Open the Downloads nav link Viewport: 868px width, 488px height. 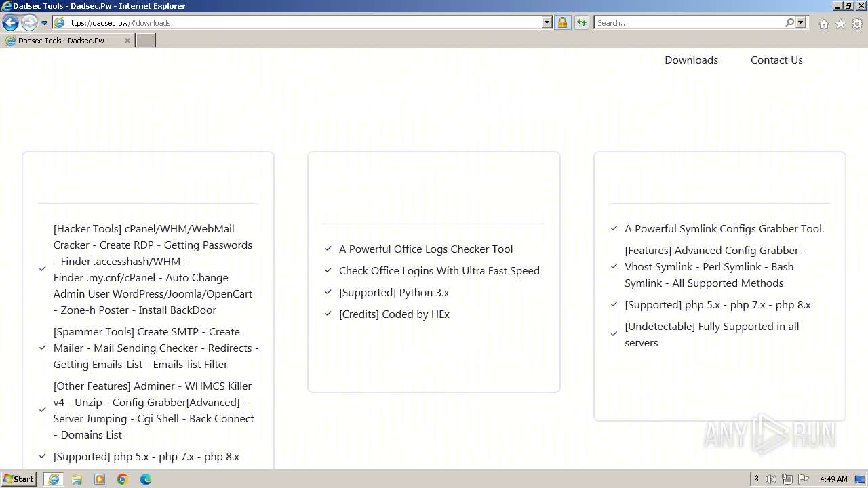[x=691, y=60]
